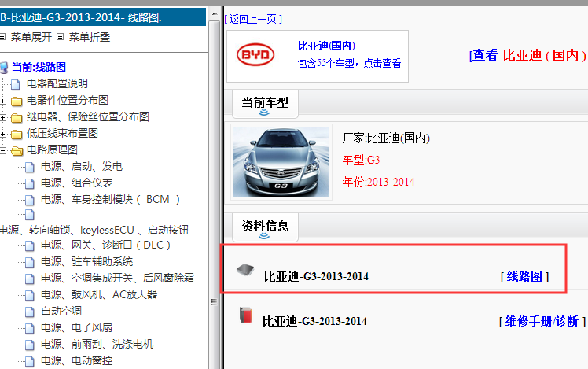Click the page icon next to 电源、空调集成开关、后风窗除霜
This screenshot has width=588, height=369.
pyautogui.click(x=30, y=279)
